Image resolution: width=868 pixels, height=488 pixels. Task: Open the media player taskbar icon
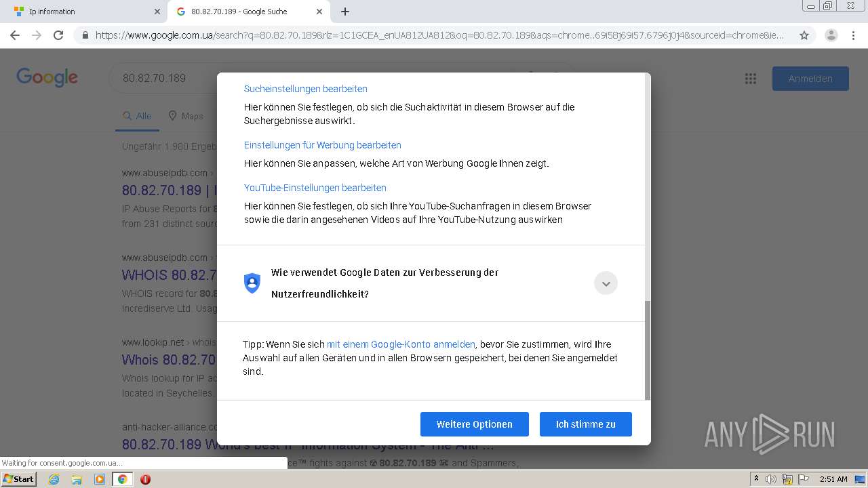100,479
